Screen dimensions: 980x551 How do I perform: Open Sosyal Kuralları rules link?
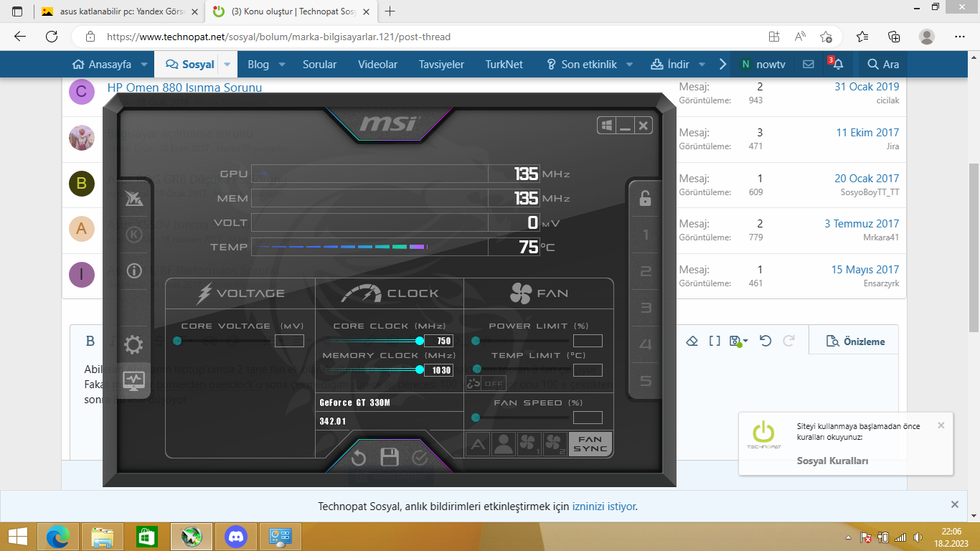[832, 461]
